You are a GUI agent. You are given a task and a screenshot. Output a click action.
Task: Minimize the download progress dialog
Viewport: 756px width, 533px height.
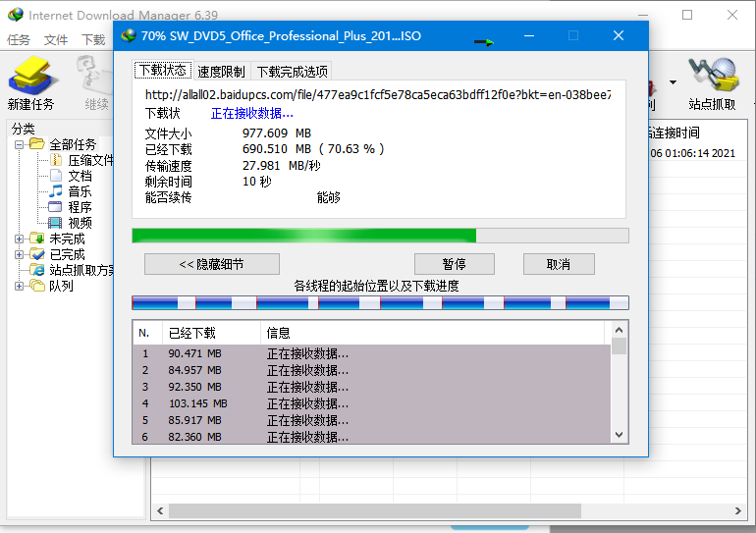pos(529,35)
